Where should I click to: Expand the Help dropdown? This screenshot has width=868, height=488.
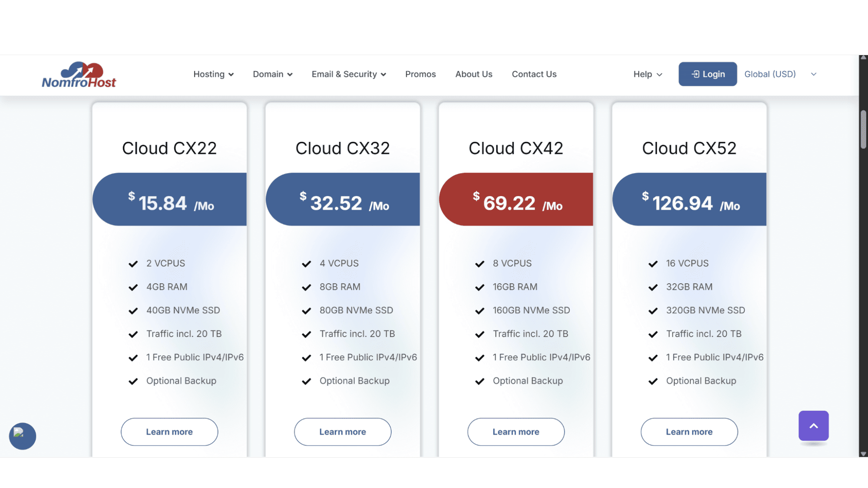click(x=647, y=74)
